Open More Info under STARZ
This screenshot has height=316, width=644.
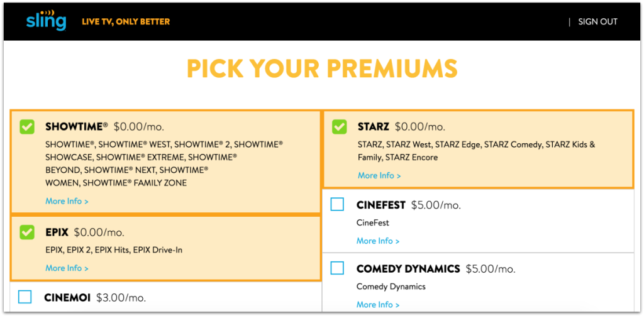tap(379, 175)
